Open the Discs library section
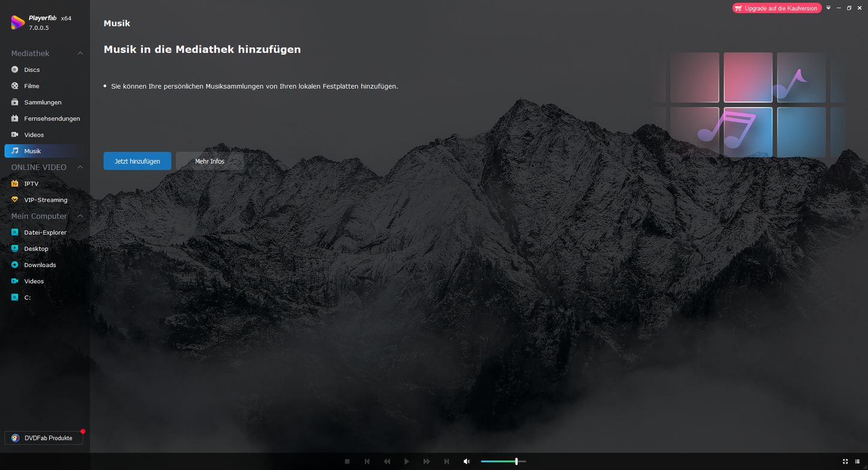This screenshot has height=470, width=868. [32, 70]
